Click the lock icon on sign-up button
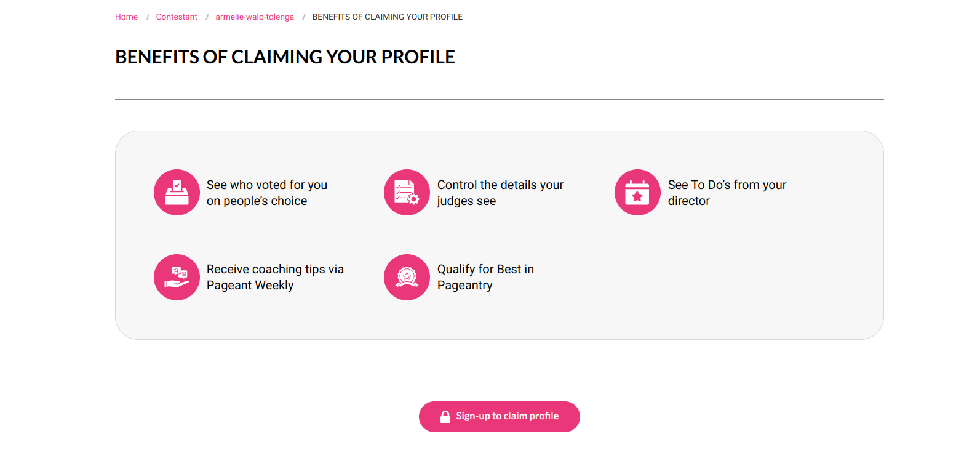Viewport: 980px width, 450px height. tap(445, 417)
